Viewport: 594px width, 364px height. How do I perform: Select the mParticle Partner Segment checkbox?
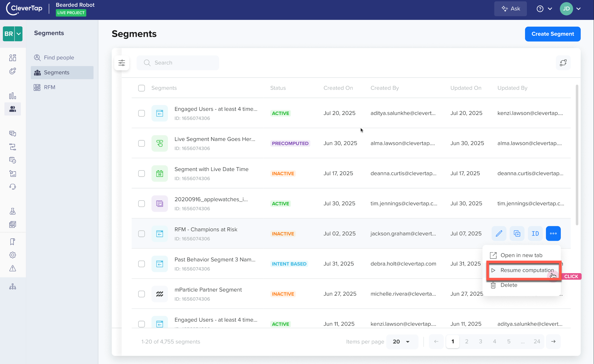(x=141, y=294)
